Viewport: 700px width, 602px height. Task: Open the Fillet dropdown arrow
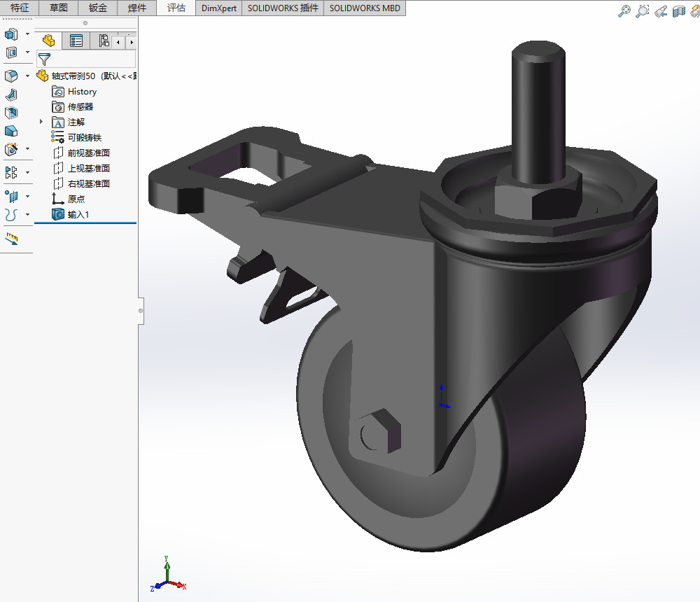point(27,76)
